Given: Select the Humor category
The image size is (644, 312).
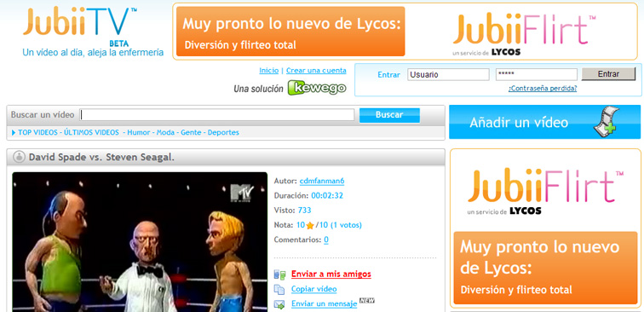Looking at the screenshot, I should (x=138, y=132).
